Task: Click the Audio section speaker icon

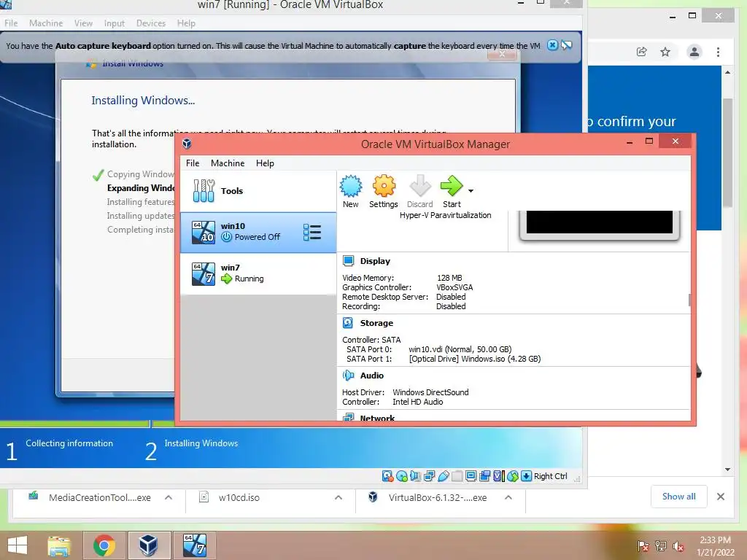Action: tap(348, 376)
